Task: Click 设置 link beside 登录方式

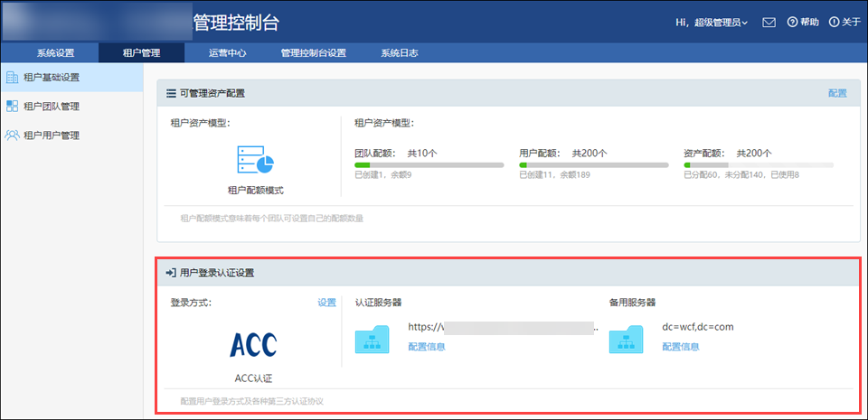Action: click(326, 303)
